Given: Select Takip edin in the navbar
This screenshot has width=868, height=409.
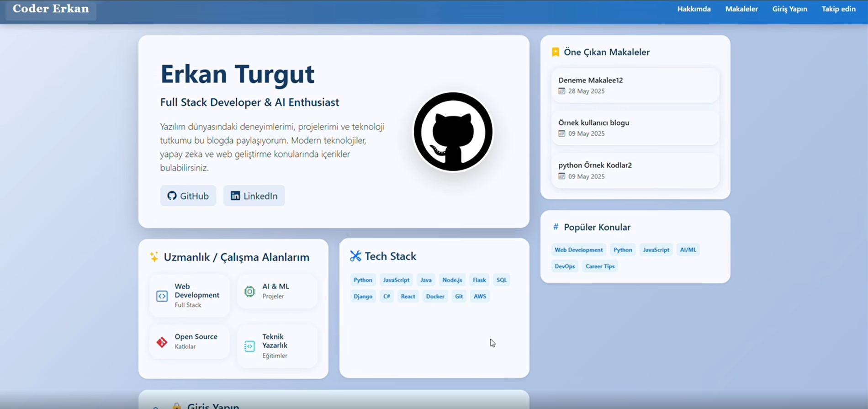Looking at the screenshot, I should point(838,9).
